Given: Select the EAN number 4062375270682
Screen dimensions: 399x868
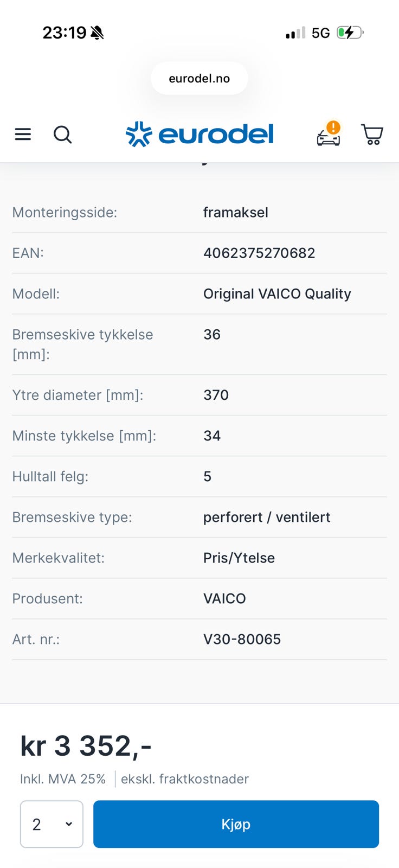Looking at the screenshot, I should [259, 253].
